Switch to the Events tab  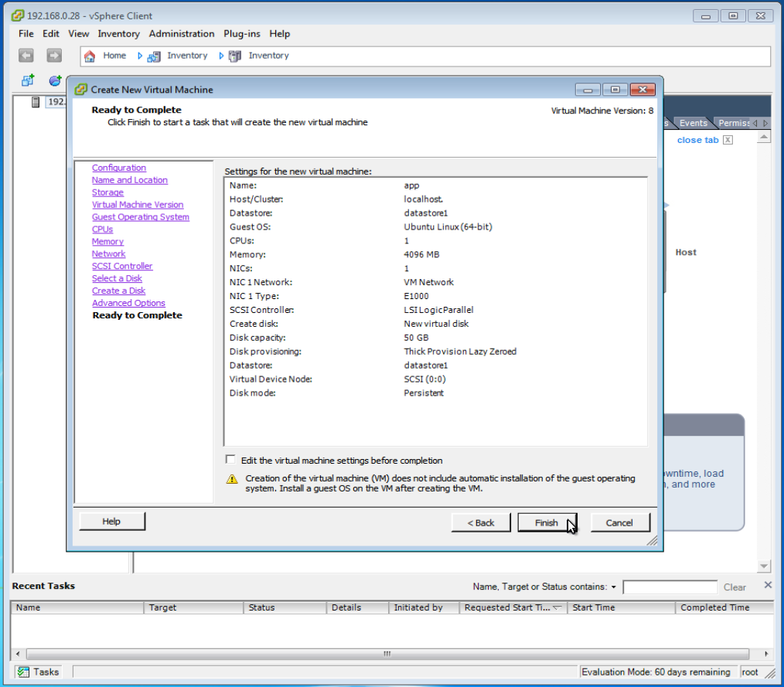click(x=693, y=123)
